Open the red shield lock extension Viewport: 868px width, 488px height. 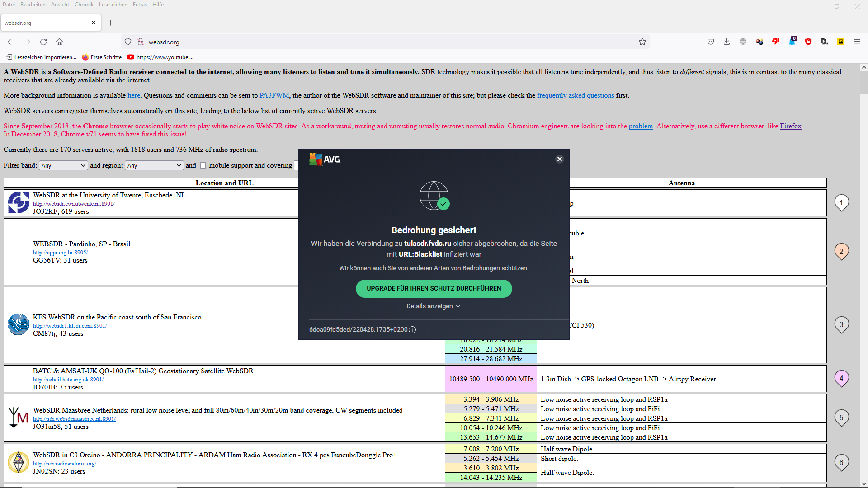(x=808, y=42)
